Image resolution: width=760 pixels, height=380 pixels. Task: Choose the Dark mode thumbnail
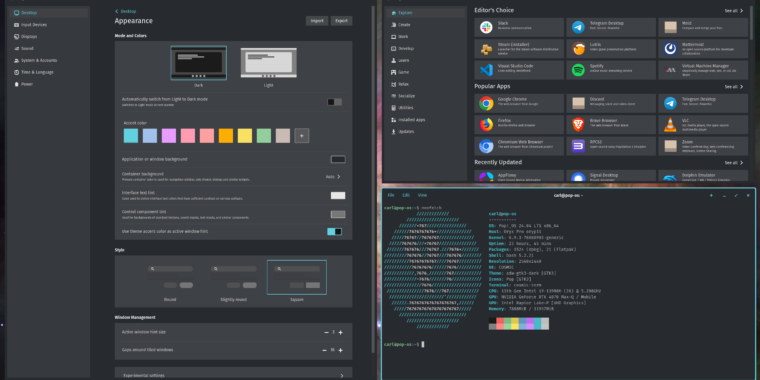(x=199, y=63)
